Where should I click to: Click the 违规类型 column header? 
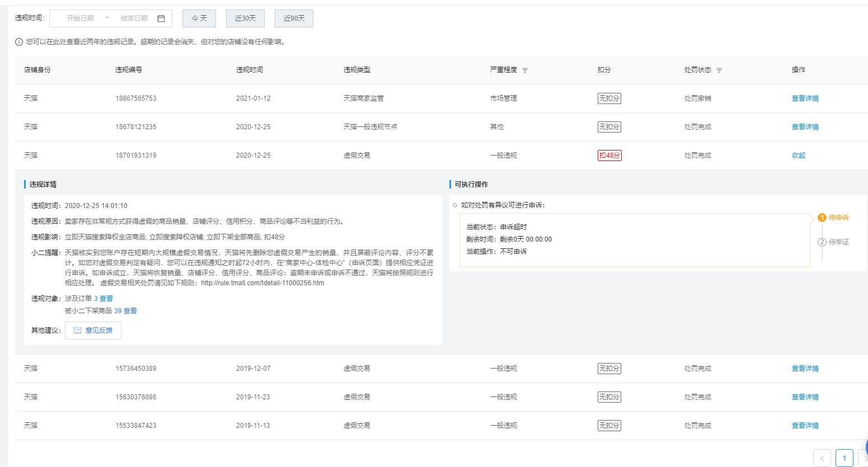point(357,70)
